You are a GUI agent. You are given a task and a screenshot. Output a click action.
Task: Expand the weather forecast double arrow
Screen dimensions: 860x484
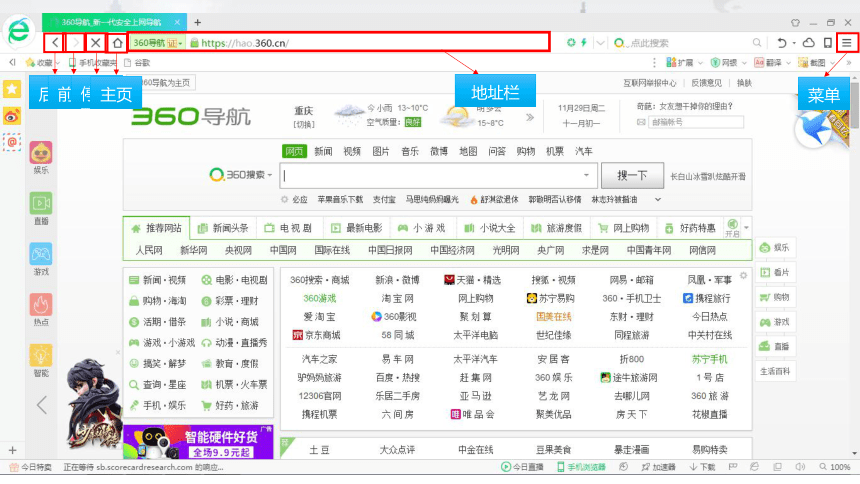point(529,117)
